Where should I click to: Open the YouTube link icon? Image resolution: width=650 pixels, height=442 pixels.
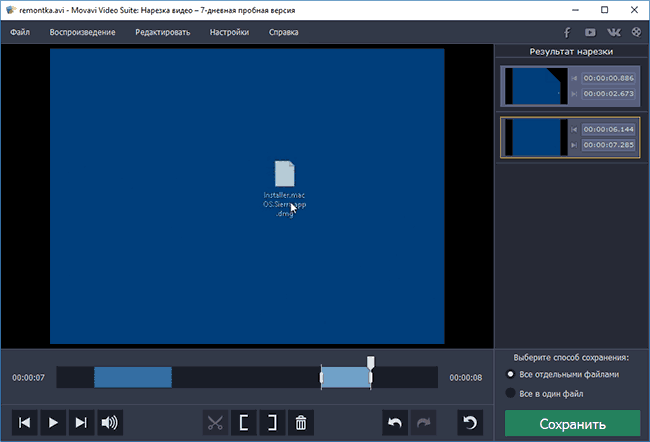[x=590, y=32]
